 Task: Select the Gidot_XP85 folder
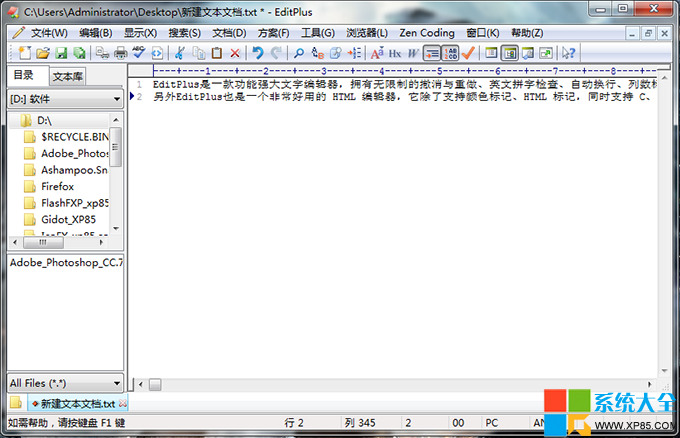pyautogui.click(x=68, y=219)
